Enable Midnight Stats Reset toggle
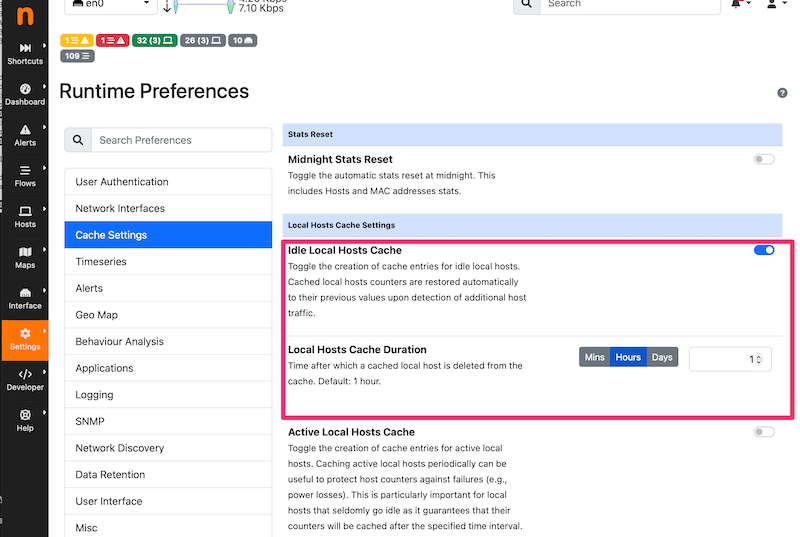Screen dimensions: 800x537 pyautogui.click(x=764, y=159)
